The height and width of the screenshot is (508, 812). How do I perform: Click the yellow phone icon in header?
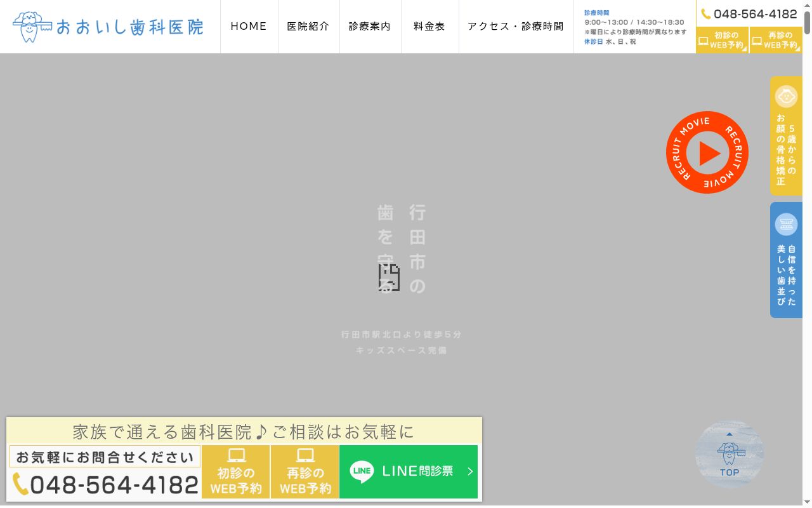click(705, 14)
